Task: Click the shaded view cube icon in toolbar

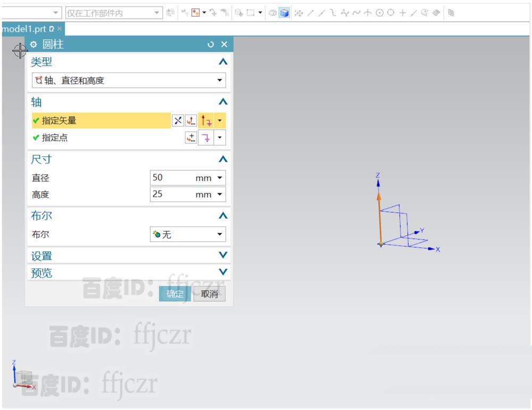Action: click(x=284, y=13)
